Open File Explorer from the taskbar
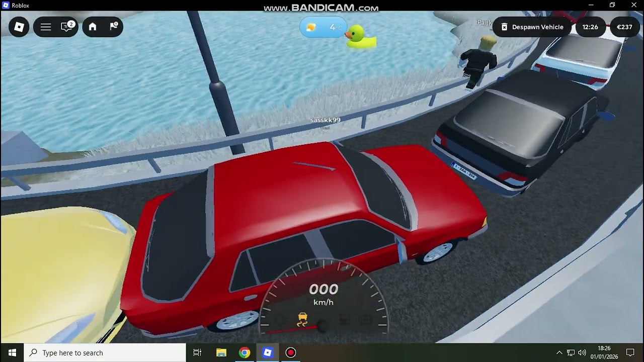Image resolution: width=644 pixels, height=362 pixels. point(221,352)
